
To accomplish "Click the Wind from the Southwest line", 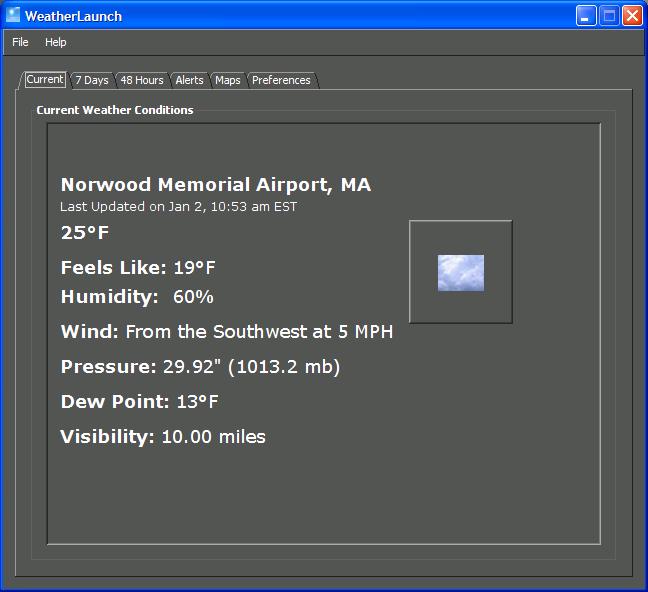I will [x=226, y=332].
